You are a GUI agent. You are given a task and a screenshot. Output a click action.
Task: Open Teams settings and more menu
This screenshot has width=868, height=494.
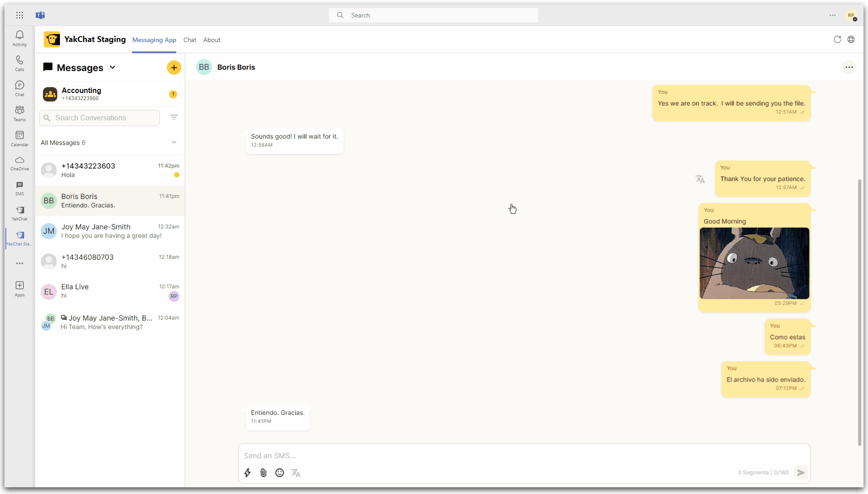pos(833,15)
